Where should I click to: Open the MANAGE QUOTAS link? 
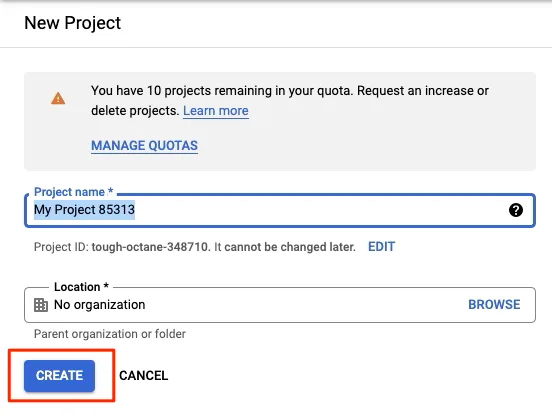click(144, 145)
